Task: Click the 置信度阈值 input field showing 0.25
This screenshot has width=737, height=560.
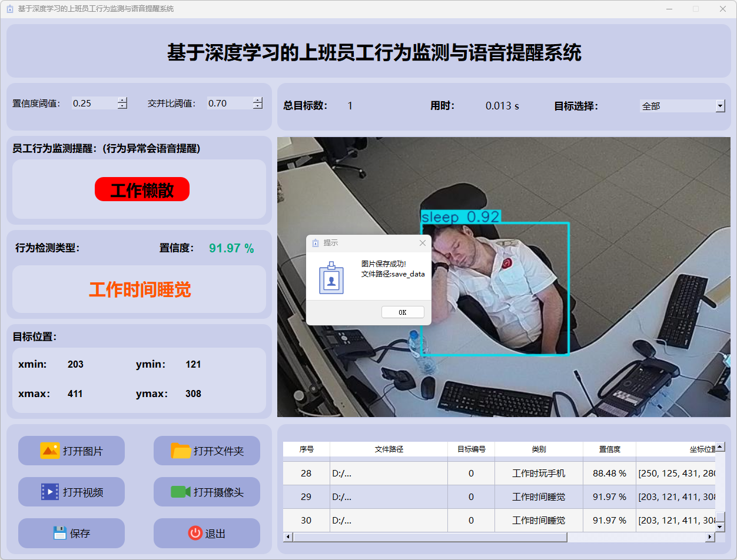Action: click(93, 104)
